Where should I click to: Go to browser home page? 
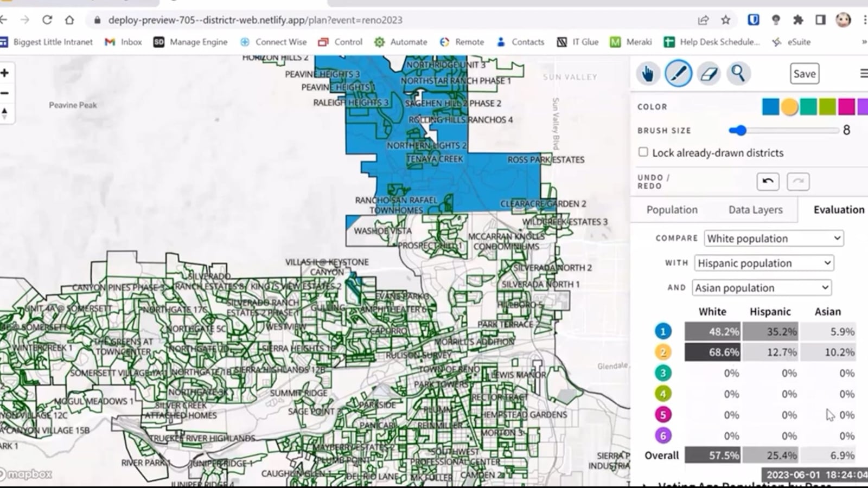pos(69,20)
